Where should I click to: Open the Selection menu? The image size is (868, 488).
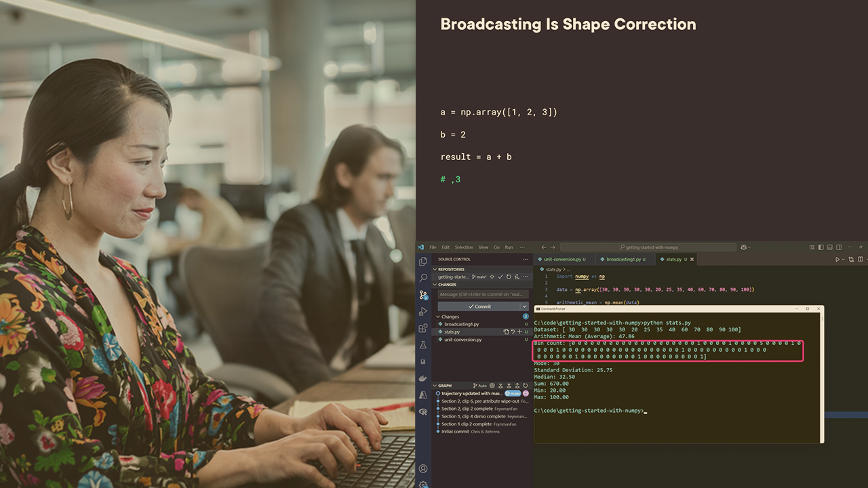[464, 247]
